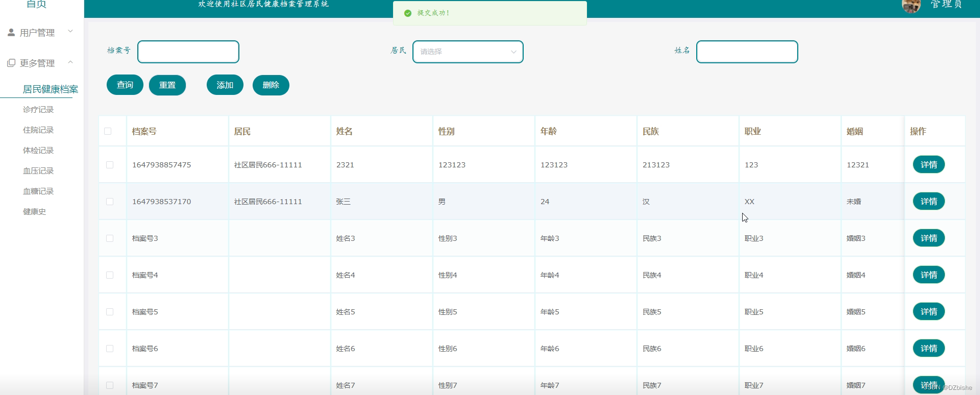Click the cell 民族6
This screenshot has width=980, height=395.
pyautogui.click(x=652, y=349)
